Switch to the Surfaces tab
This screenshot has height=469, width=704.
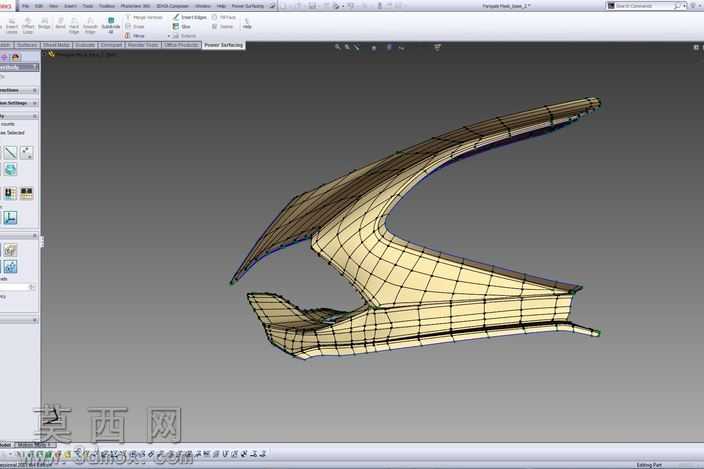click(27, 45)
